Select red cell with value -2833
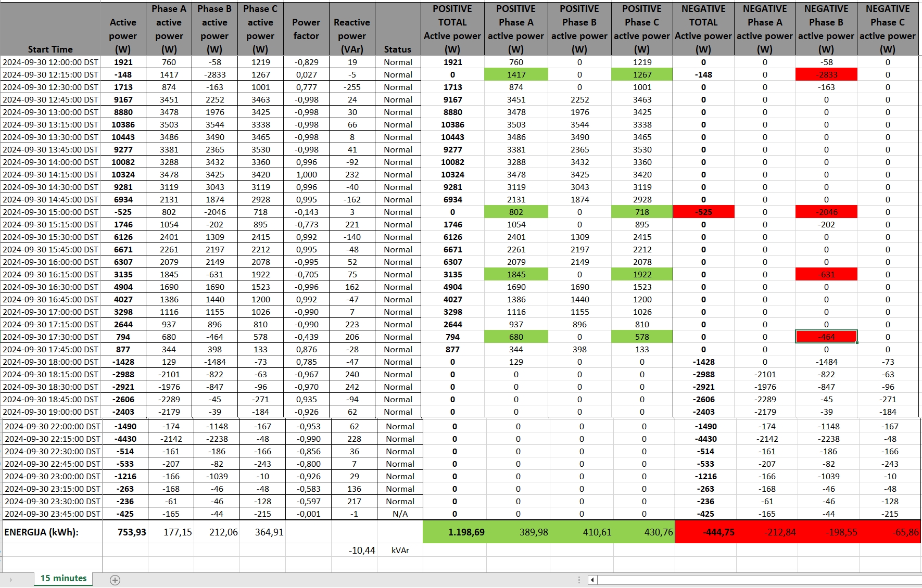 [x=826, y=74]
